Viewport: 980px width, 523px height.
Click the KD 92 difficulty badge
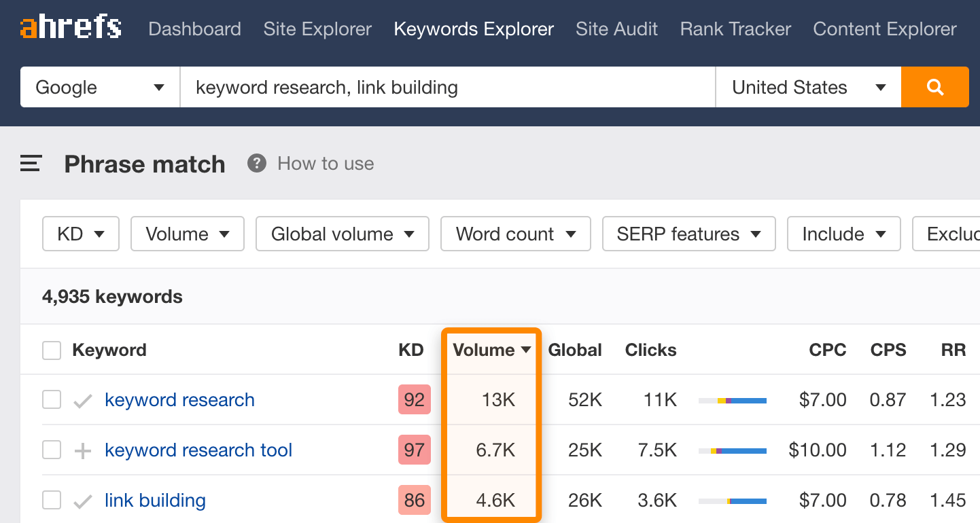(414, 400)
